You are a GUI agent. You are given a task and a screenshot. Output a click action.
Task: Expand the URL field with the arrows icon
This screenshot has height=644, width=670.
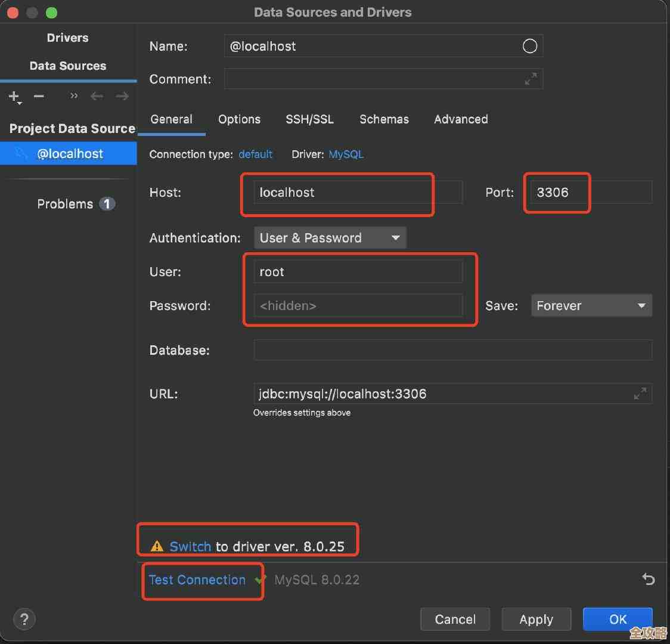[x=640, y=394]
